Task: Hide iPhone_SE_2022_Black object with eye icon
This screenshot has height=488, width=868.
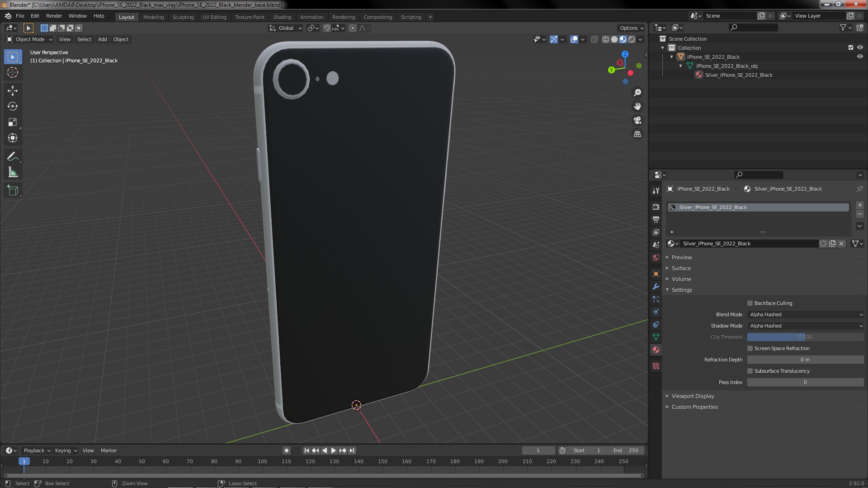Action: click(x=860, y=57)
